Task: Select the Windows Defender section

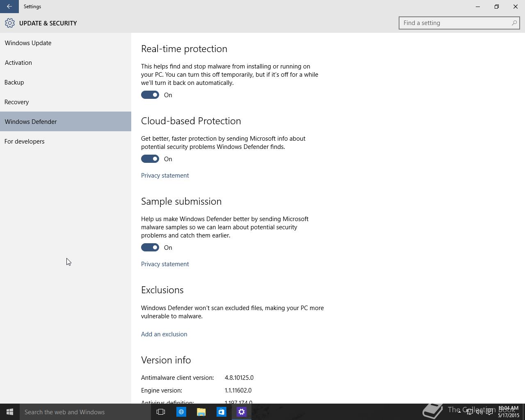Action: (66, 121)
